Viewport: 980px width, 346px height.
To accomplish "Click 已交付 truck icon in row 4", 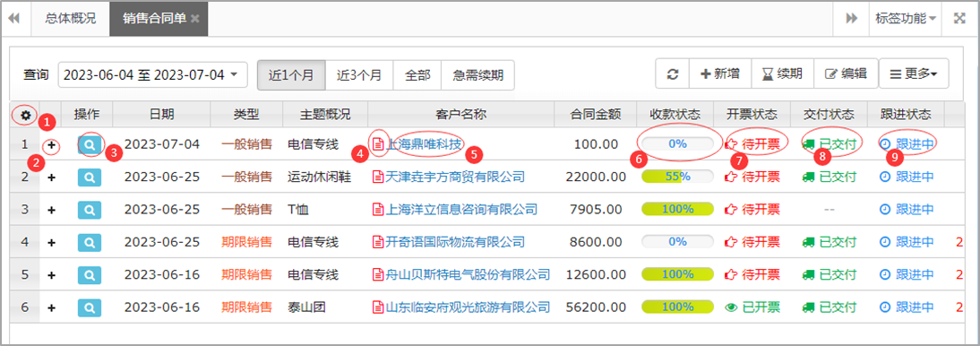I will [x=807, y=242].
